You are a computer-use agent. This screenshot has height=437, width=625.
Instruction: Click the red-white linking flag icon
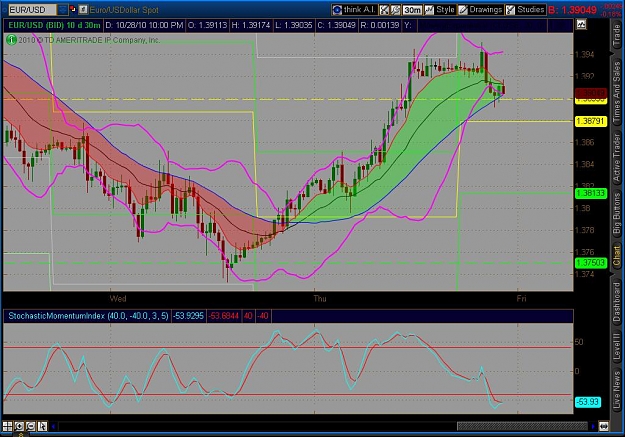[x=73, y=9]
